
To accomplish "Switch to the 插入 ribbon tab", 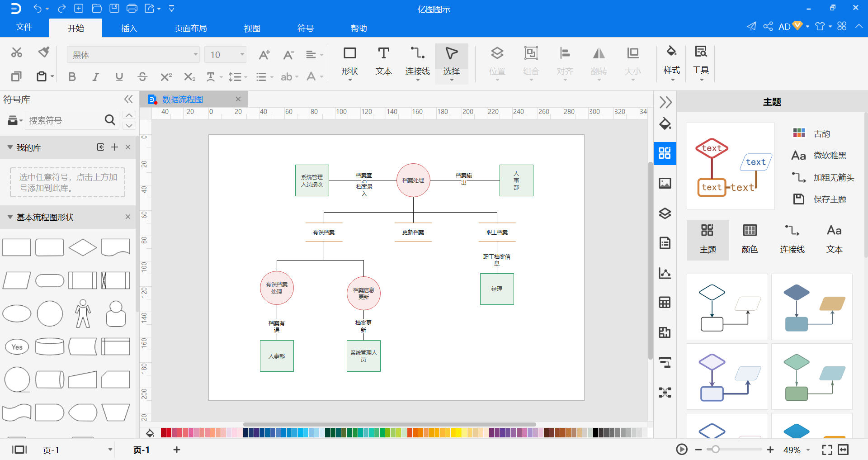I will [x=129, y=28].
